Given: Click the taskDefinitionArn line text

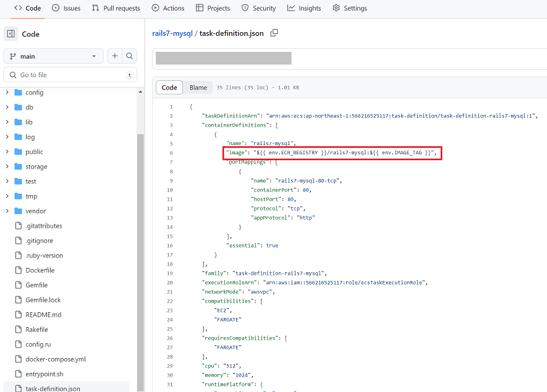Looking at the screenshot, I should pos(370,115).
